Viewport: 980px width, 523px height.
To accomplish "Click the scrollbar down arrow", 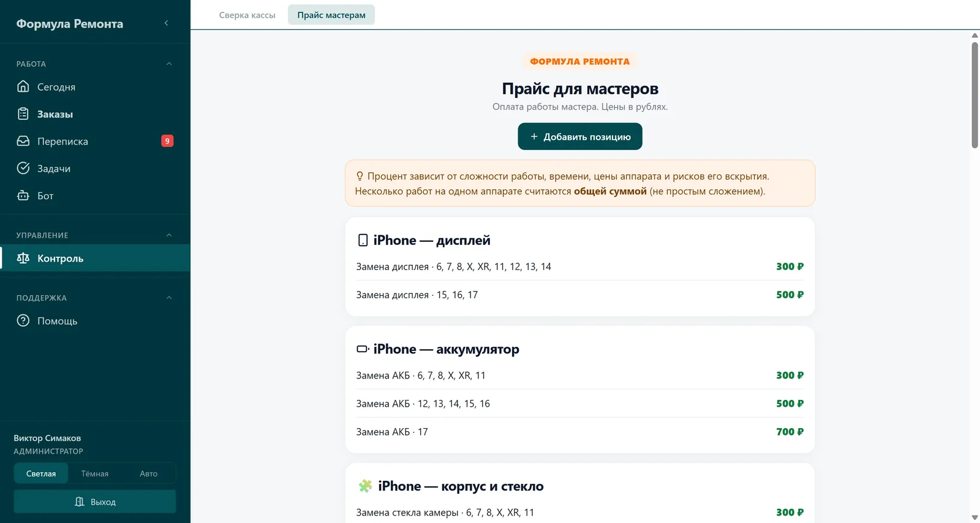I will [x=974, y=517].
